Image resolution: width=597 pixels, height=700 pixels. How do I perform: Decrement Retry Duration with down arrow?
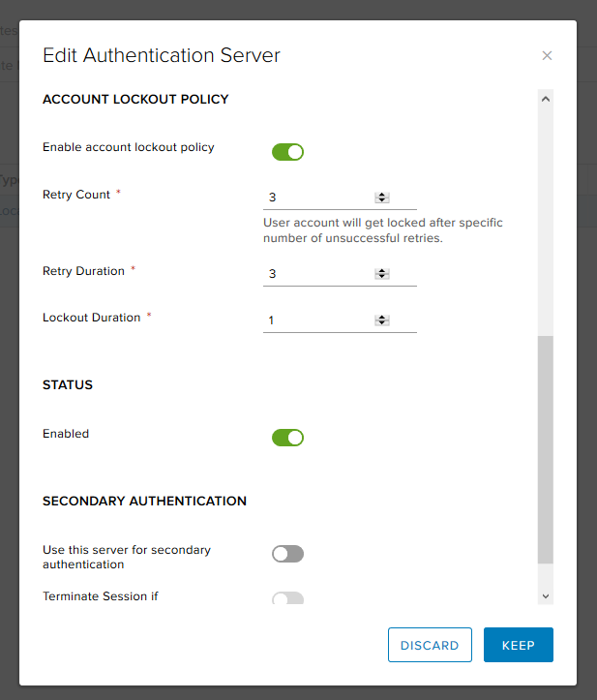pos(382,277)
